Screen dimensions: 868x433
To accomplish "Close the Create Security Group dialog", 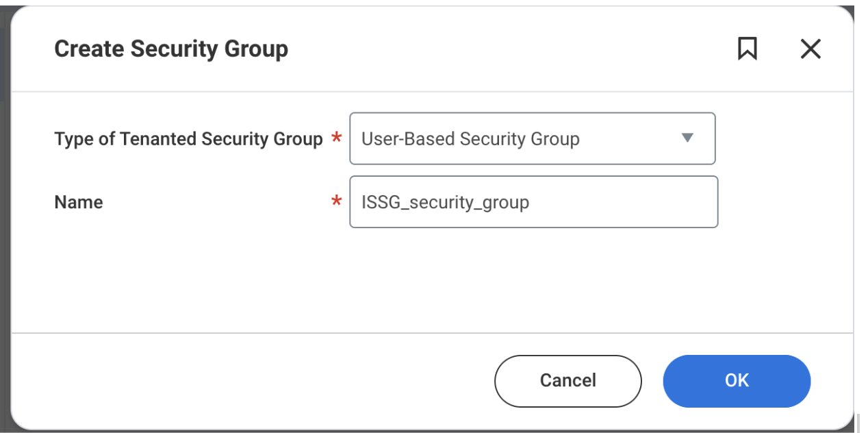I will tap(810, 49).
